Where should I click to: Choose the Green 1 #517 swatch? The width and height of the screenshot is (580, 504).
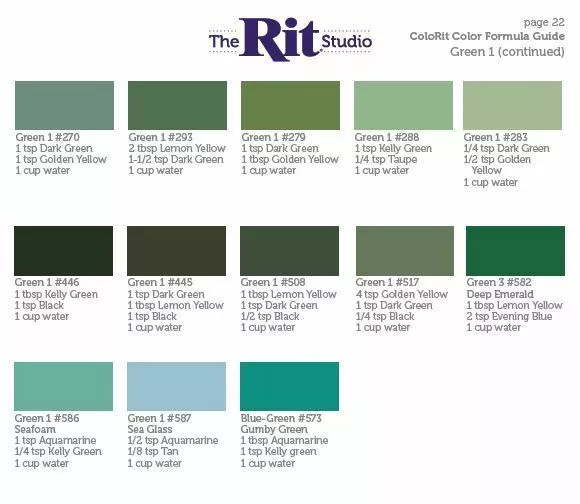coord(405,251)
